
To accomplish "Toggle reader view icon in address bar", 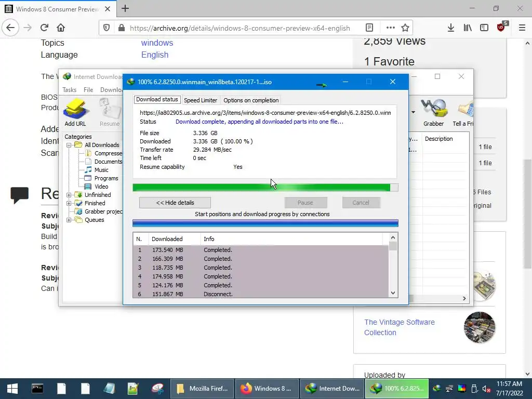I will click(369, 28).
